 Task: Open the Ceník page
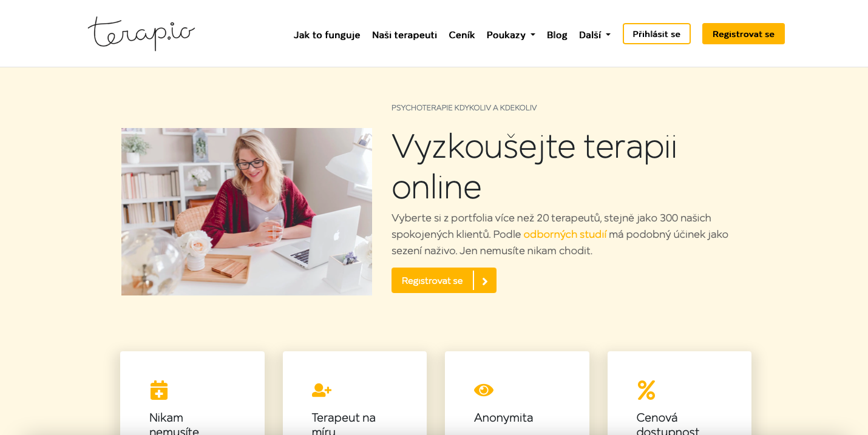(x=461, y=35)
